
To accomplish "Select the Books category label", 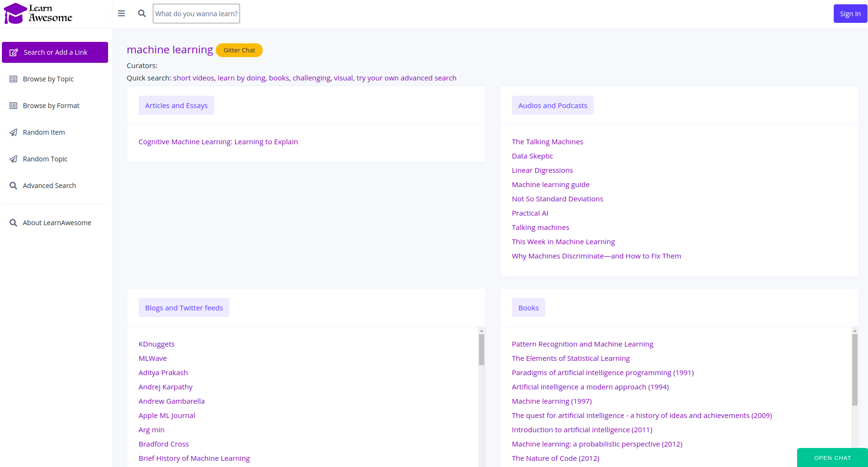I will click(x=528, y=308).
